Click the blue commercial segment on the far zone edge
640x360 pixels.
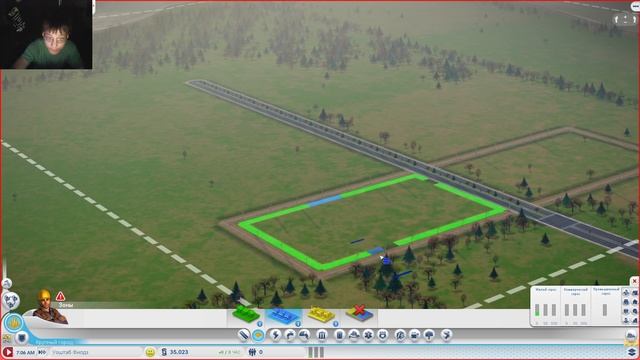click(x=325, y=200)
